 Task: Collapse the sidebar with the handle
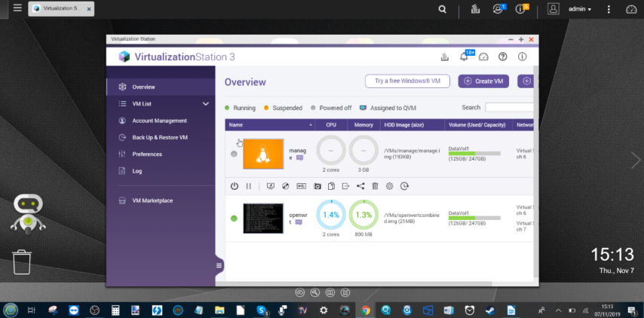coord(219,265)
